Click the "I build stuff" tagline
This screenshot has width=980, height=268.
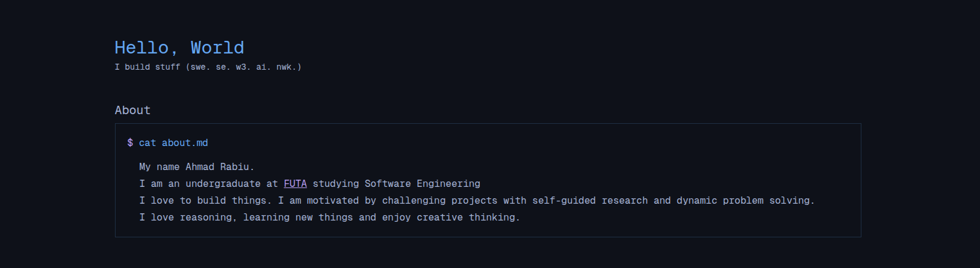click(x=208, y=67)
